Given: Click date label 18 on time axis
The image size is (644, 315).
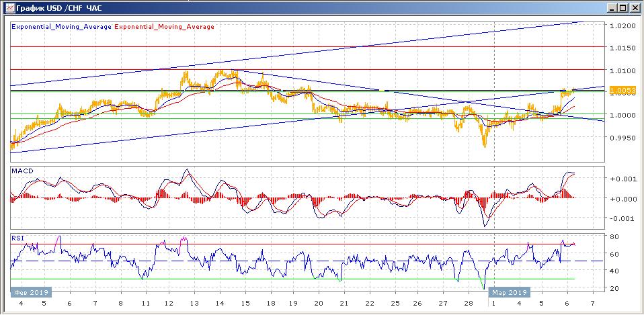Looking at the screenshot, I should click(270, 304).
